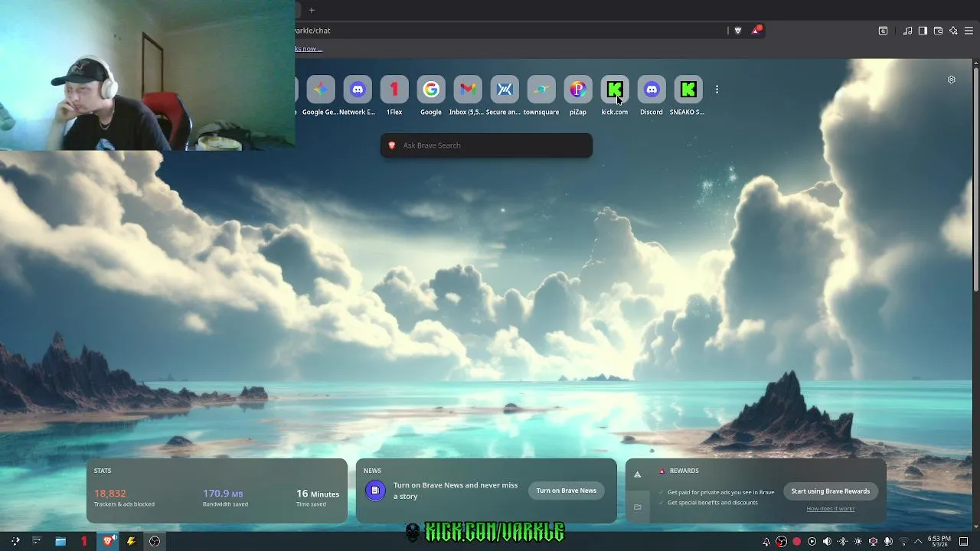Follow the How does it work? link
This screenshot has width=980, height=551.
click(831, 509)
